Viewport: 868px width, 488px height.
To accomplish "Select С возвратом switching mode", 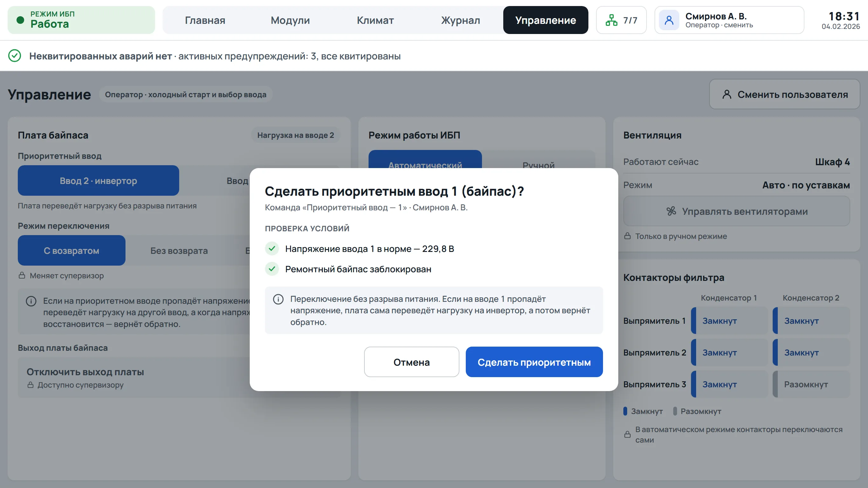I will [71, 250].
